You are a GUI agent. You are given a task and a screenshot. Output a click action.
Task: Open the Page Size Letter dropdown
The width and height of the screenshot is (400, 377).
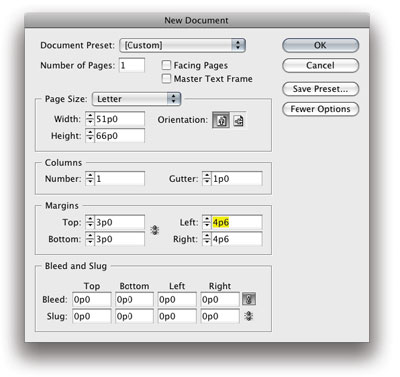click(137, 99)
